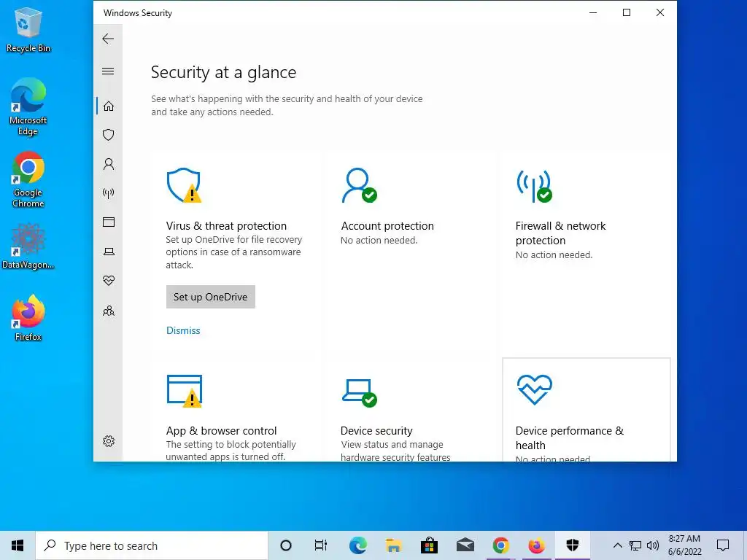Open Microsoft Store from taskbar
747x560 pixels.
(429, 545)
